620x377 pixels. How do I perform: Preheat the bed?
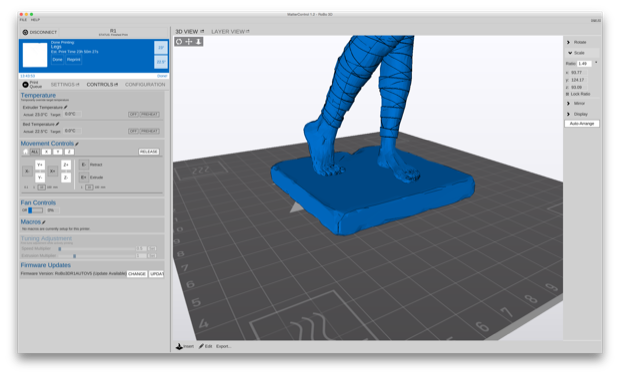coord(149,131)
